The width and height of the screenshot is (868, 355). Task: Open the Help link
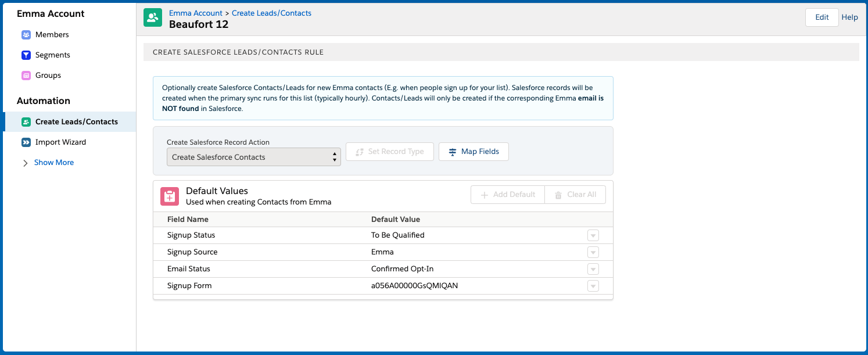pos(849,17)
